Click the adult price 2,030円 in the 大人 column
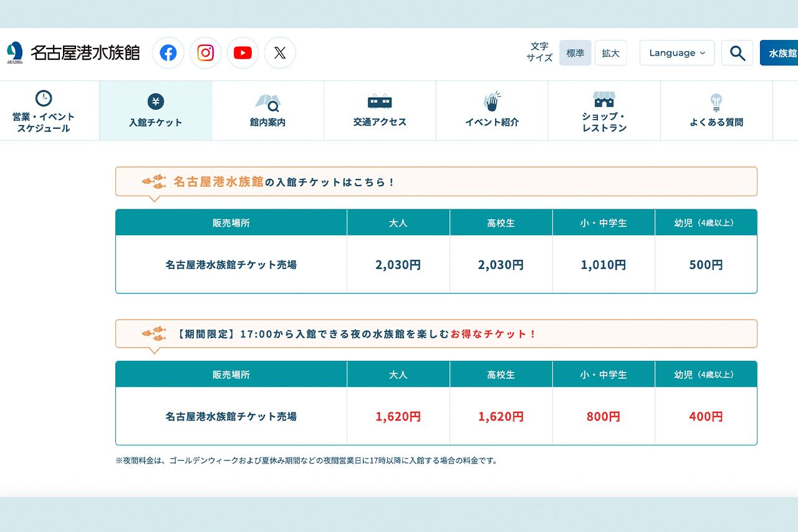This screenshot has width=798, height=532. [x=398, y=265]
